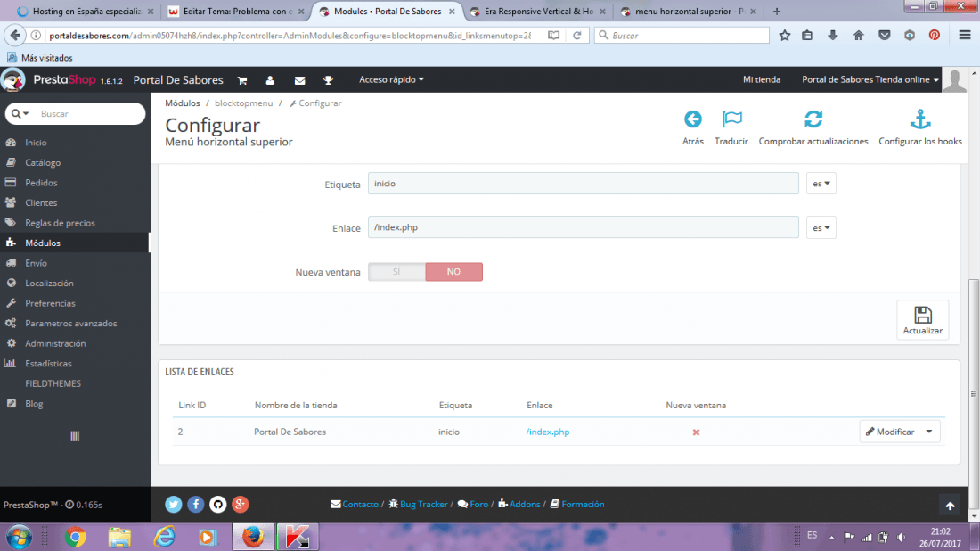Open the Firefox hamburger menu
Viewport: 980px width, 551px height.
pos(965,36)
